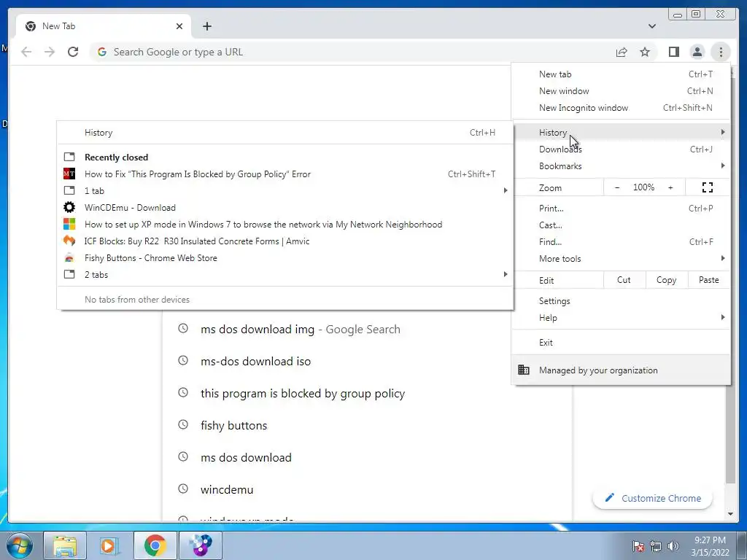Open Downloads from the menu

point(621,149)
